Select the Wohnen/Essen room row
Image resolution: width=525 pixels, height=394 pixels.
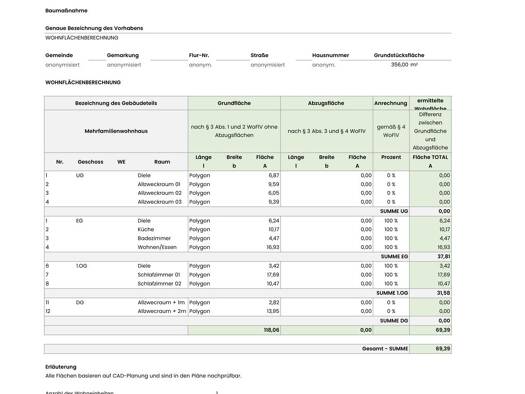click(248, 247)
